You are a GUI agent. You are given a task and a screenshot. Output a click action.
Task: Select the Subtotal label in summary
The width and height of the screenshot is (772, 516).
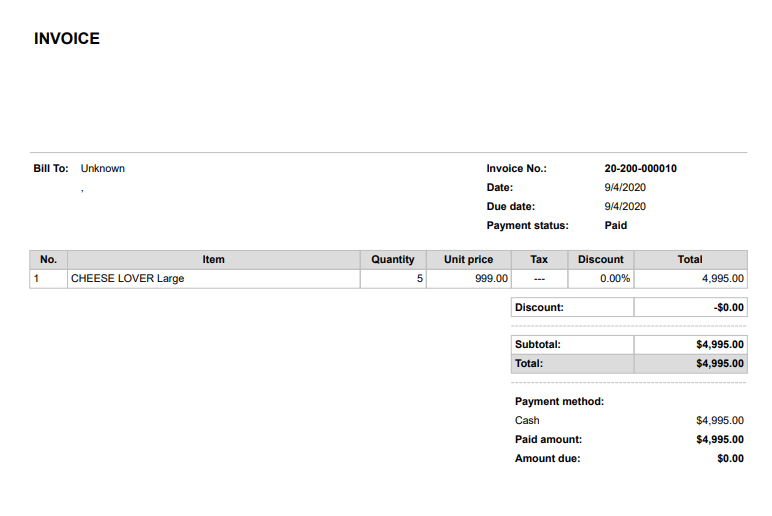[537, 344]
